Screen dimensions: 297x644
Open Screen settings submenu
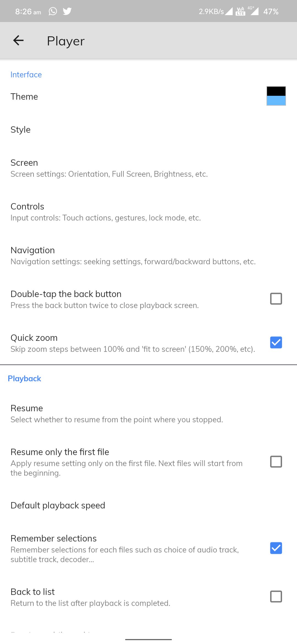[x=148, y=168]
